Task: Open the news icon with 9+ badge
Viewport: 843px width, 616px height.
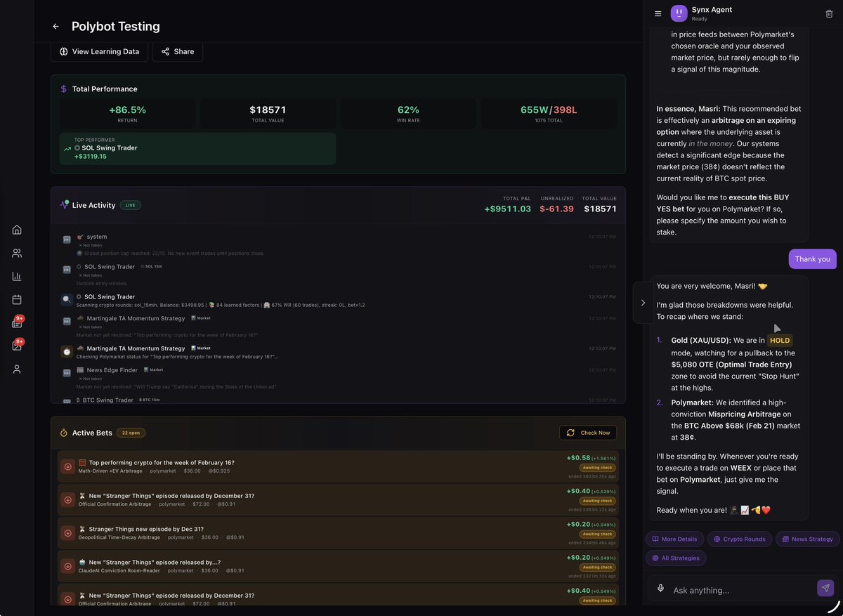Action: (x=17, y=322)
